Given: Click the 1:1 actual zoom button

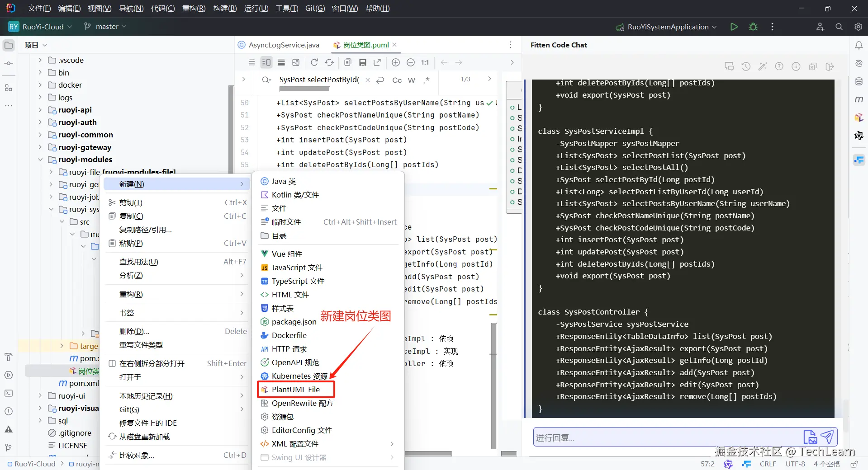Looking at the screenshot, I should pos(425,62).
